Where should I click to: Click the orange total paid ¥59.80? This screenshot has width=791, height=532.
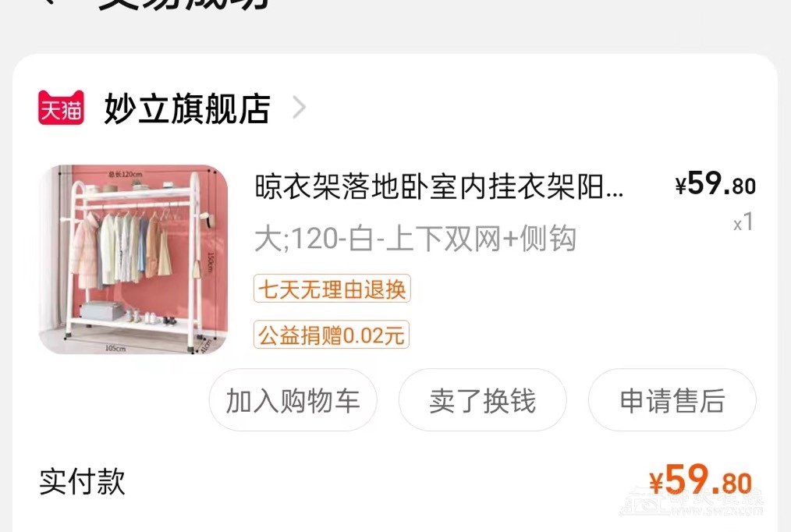(701, 480)
